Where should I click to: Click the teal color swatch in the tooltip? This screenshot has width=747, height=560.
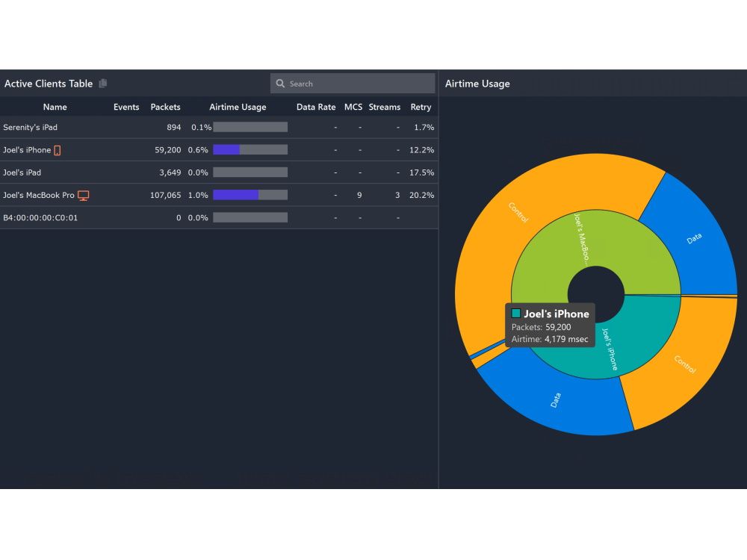[516, 314]
